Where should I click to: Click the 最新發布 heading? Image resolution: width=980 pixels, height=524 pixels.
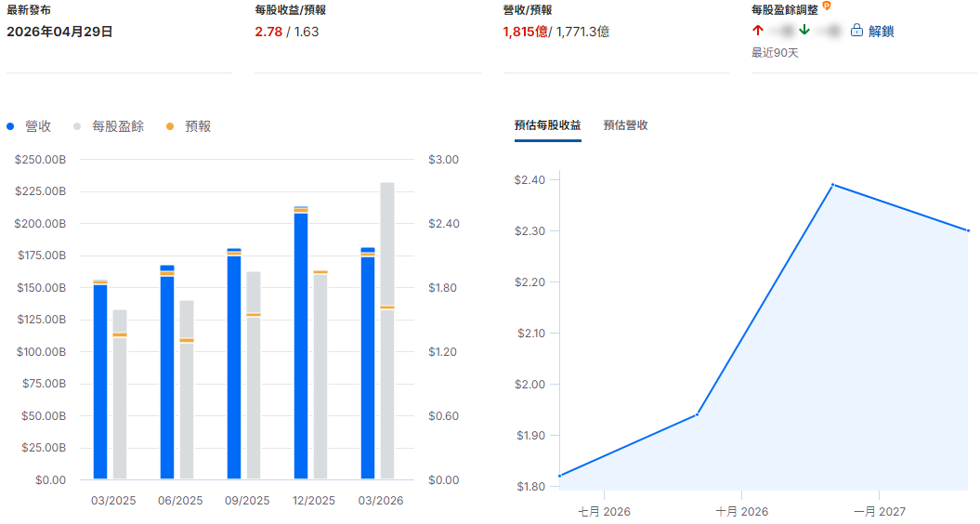tap(29, 10)
